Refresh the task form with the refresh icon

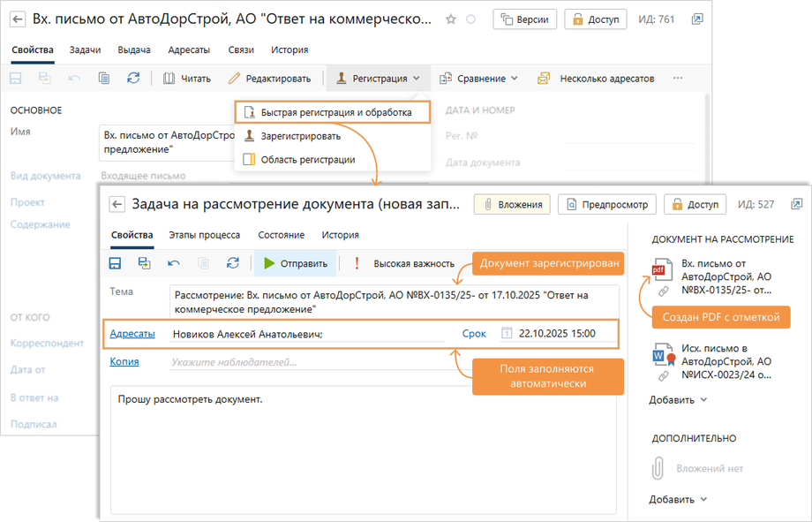(233, 262)
